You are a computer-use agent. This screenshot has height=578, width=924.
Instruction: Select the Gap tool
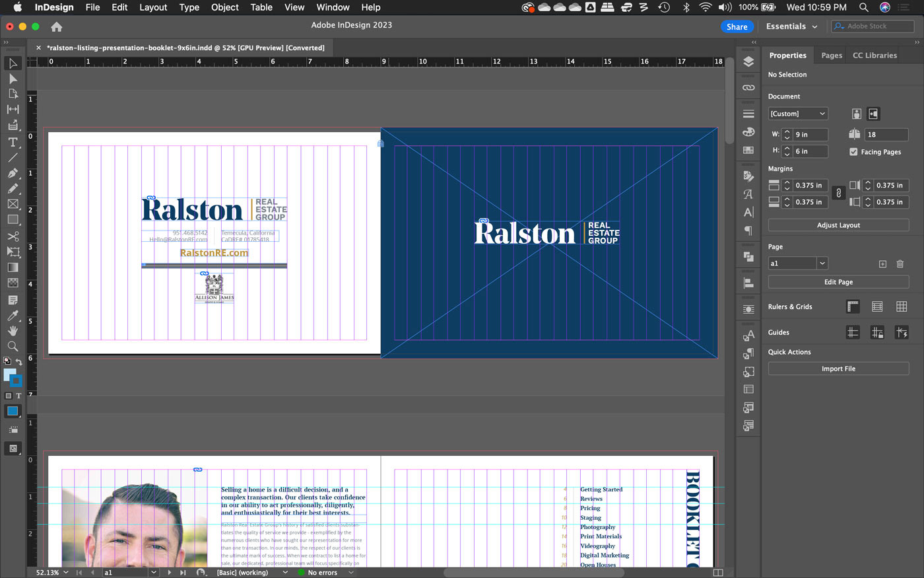click(x=13, y=109)
